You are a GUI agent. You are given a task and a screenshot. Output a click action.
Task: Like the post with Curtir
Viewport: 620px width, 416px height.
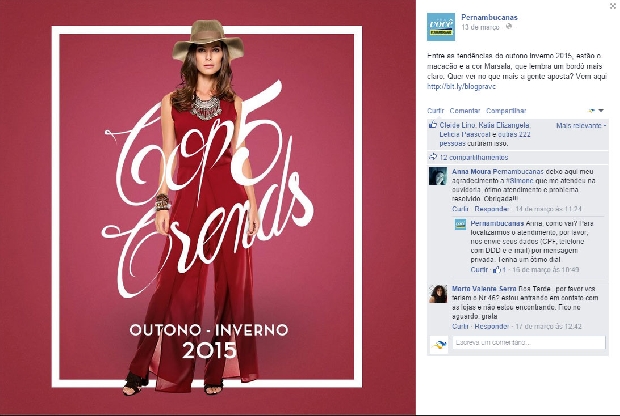click(435, 111)
